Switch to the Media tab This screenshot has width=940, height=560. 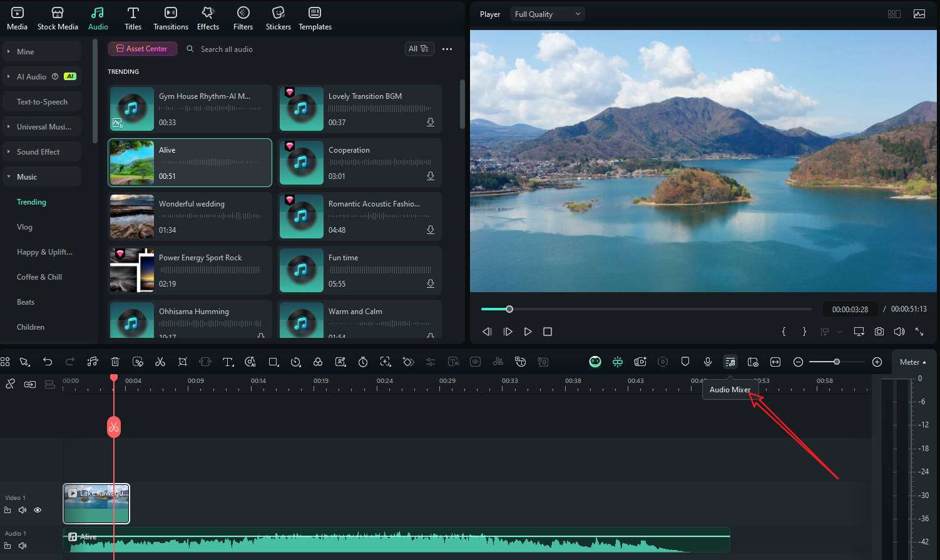pyautogui.click(x=17, y=18)
